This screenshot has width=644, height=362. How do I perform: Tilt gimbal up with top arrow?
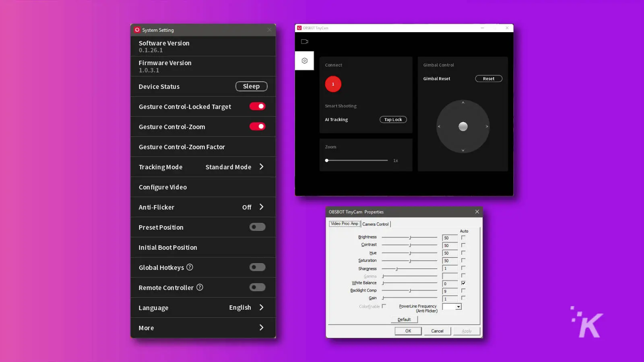(463, 103)
